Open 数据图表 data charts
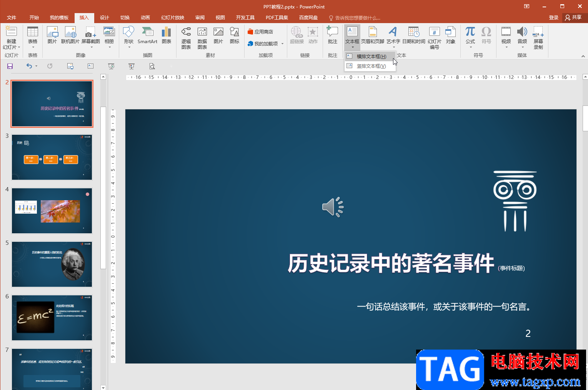The height and width of the screenshot is (390, 588). pyautogui.click(x=202, y=38)
